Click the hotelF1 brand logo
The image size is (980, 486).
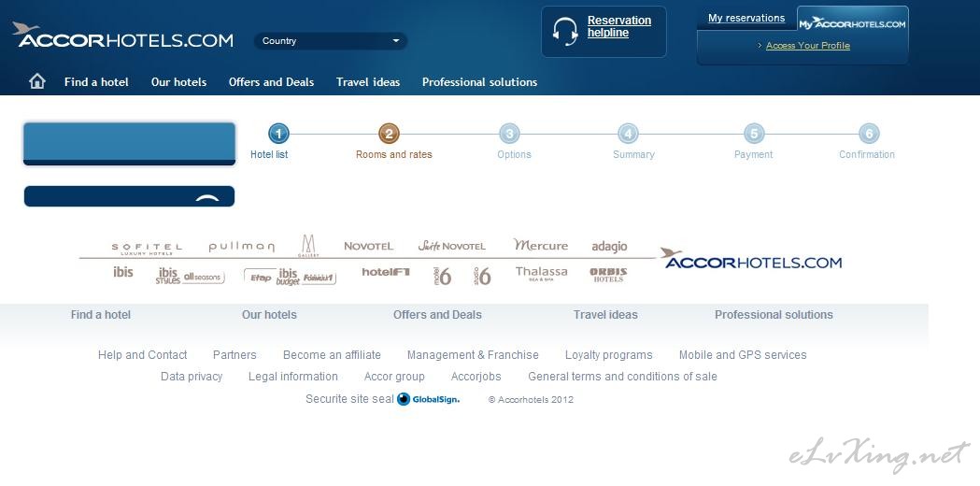386,271
